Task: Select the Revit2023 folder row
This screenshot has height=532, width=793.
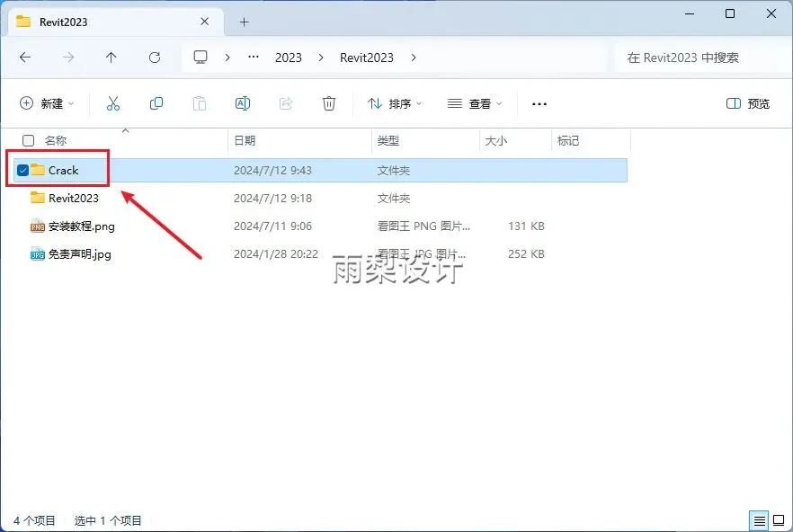Action: tap(321, 199)
